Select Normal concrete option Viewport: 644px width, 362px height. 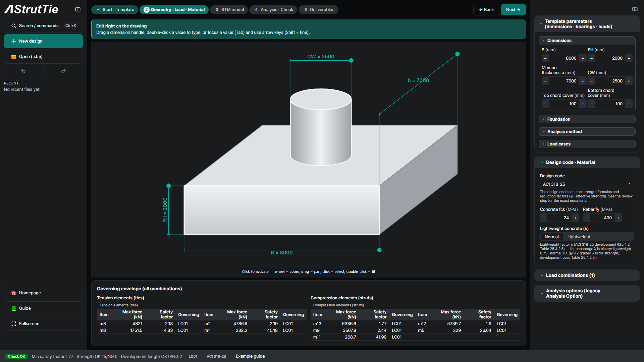(552, 237)
